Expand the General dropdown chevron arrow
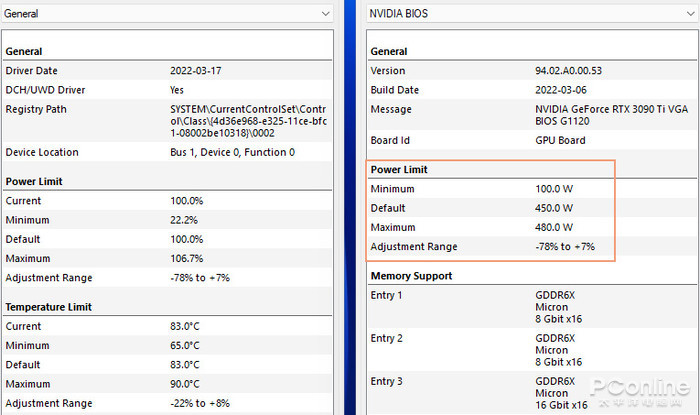 pyautogui.click(x=325, y=14)
